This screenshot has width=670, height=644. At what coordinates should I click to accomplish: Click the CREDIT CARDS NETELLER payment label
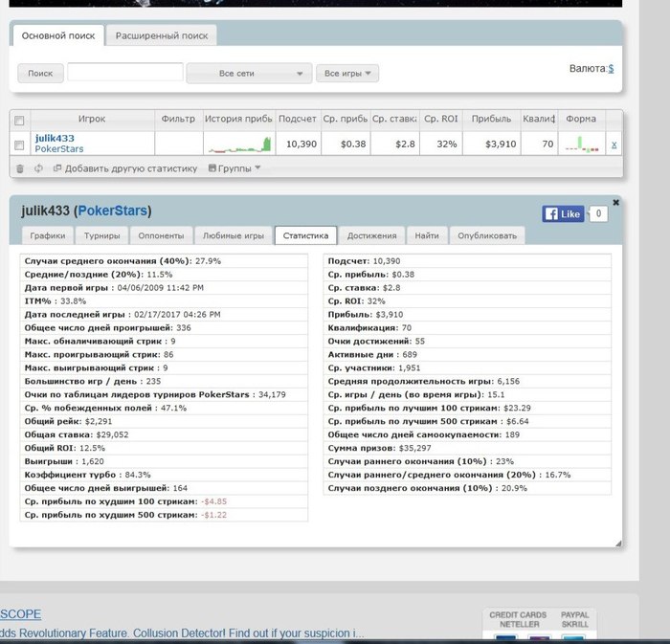518,619
